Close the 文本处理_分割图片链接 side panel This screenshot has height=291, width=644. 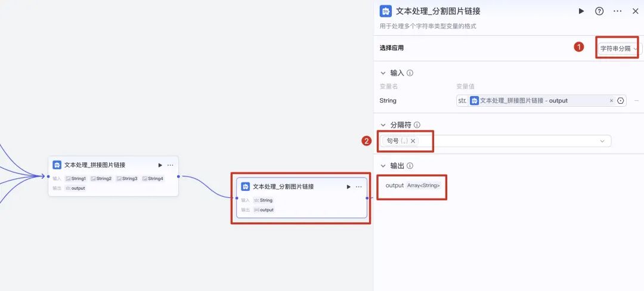click(x=635, y=11)
